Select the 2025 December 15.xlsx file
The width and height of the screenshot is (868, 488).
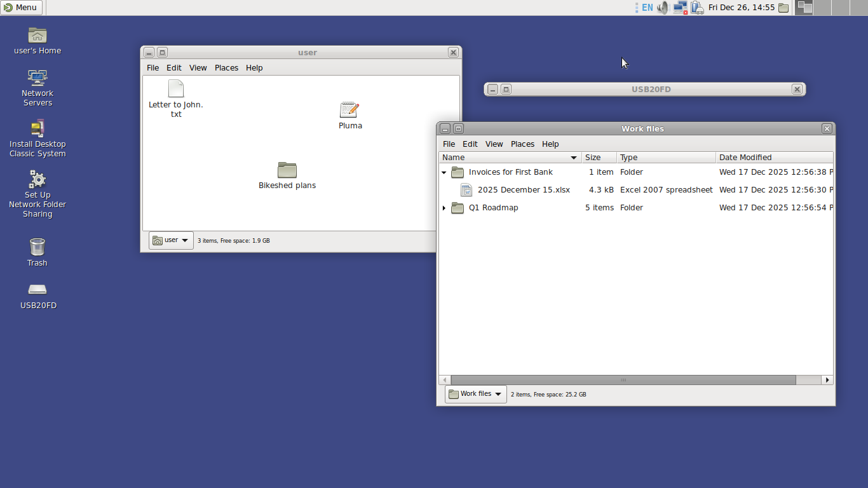click(523, 190)
